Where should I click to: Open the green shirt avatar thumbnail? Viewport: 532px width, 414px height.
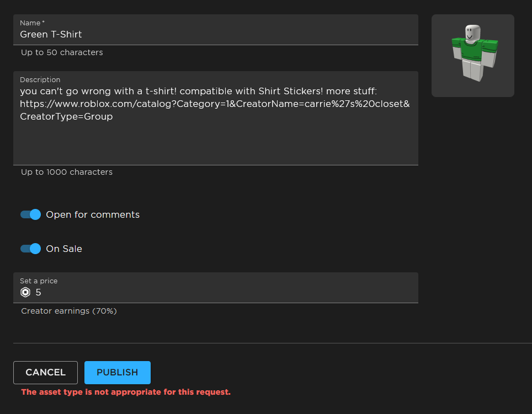coord(472,56)
